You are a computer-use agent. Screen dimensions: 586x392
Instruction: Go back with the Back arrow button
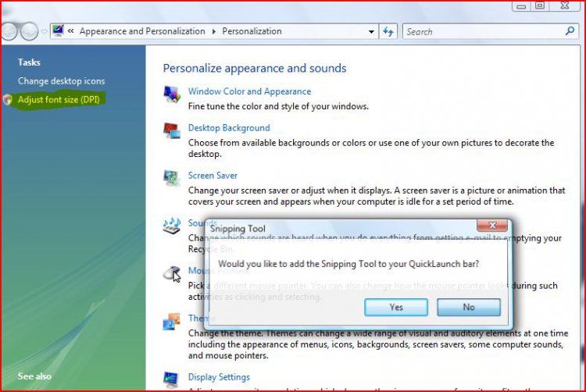[9, 31]
